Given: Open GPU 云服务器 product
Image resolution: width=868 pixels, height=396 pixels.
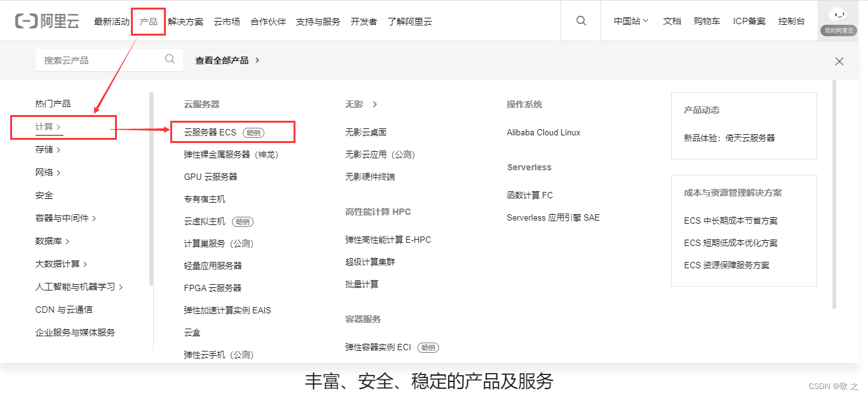Looking at the screenshot, I should 210,177.
